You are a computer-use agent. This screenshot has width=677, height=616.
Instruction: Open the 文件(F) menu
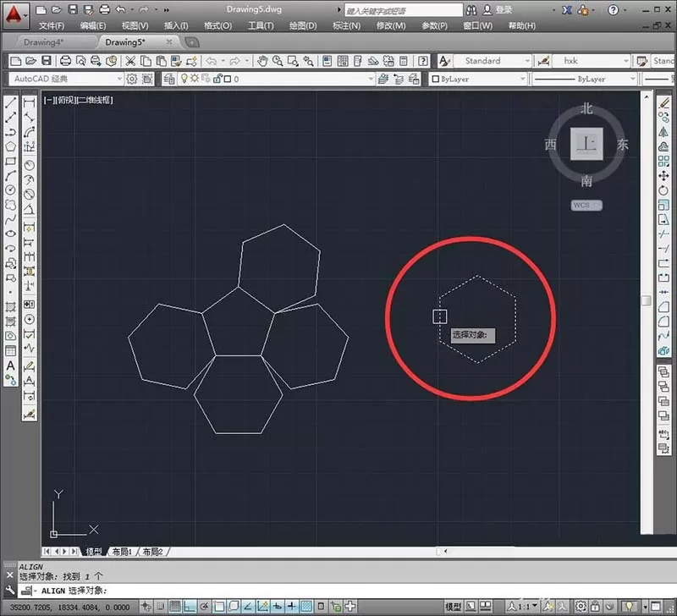tap(52, 26)
